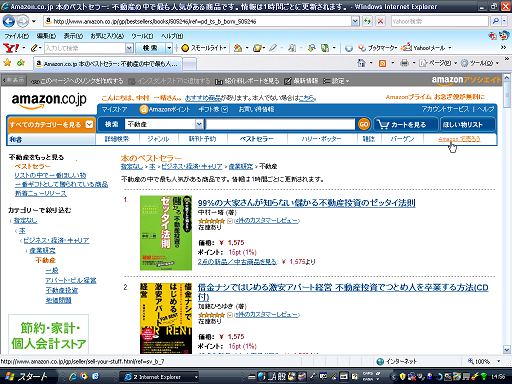Click the yellow FOR RENT book cover
512x384 pixels.
pyautogui.click(x=166, y=318)
